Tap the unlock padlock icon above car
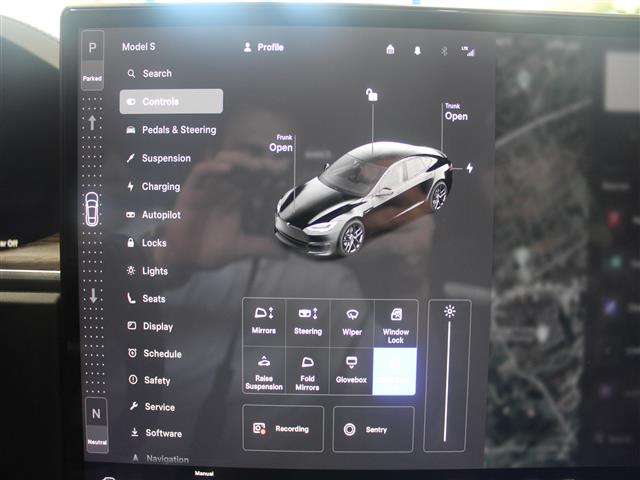The width and height of the screenshot is (640, 480). click(x=371, y=95)
